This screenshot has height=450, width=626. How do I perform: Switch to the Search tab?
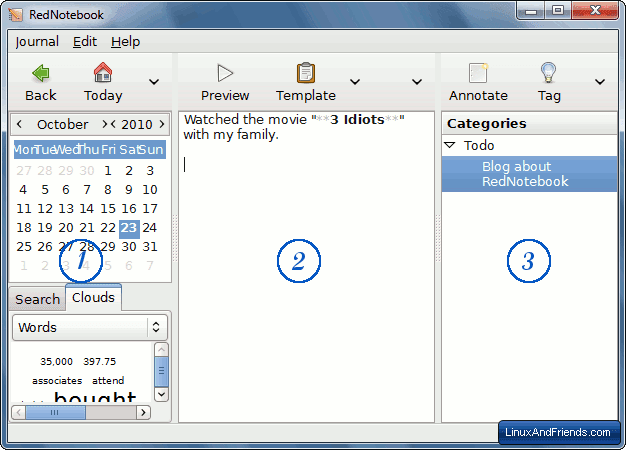[37, 299]
